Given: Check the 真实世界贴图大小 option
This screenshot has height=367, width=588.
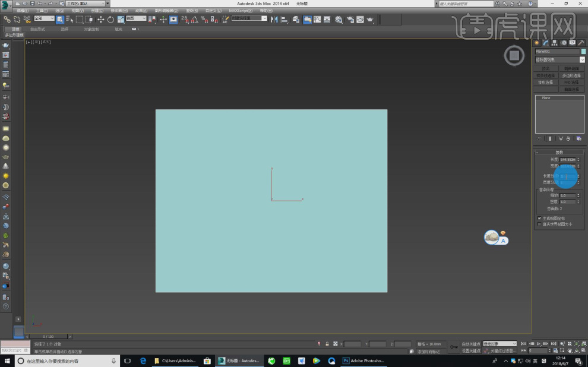Looking at the screenshot, I should point(539,224).
